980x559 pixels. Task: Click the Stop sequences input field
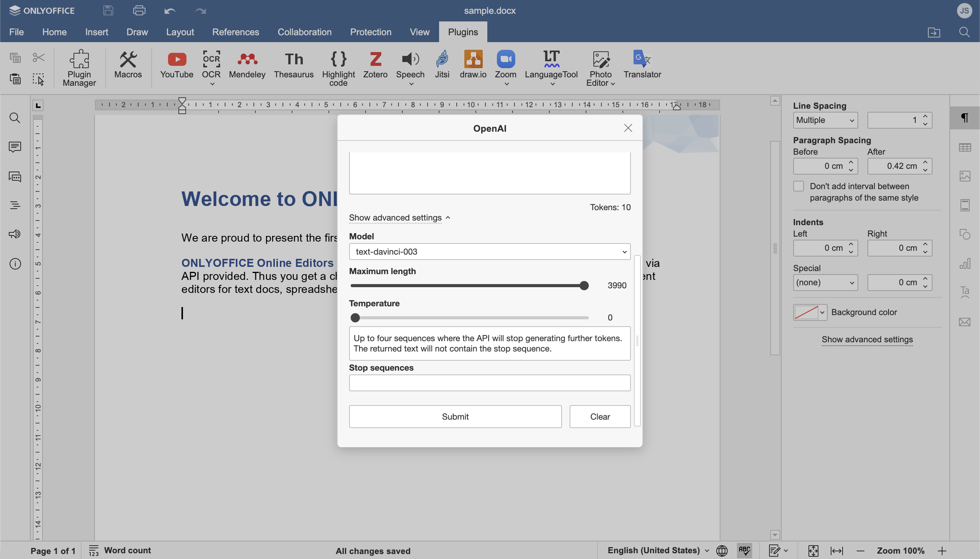[x=489, y=382]
